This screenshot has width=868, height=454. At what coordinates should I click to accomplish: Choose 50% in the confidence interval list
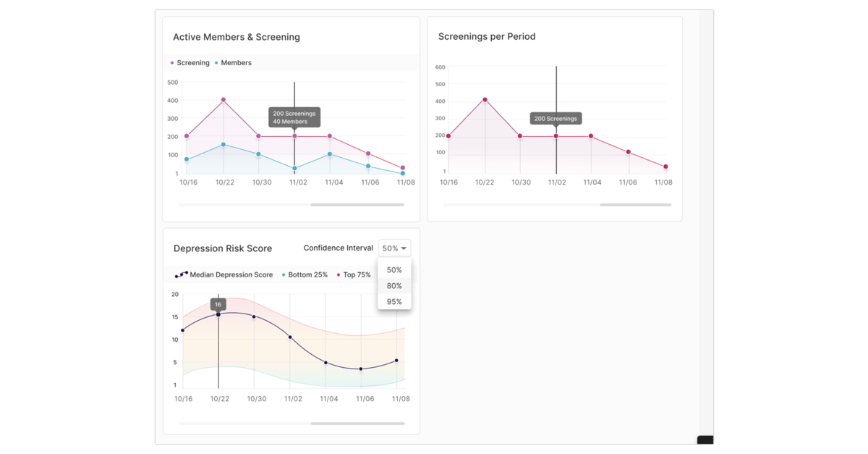click(x=394, y=269)
